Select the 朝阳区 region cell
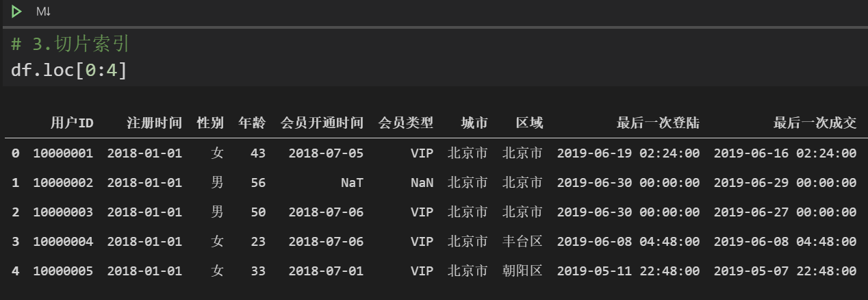This screenshot has height=300, width=868. pyautogui.click(x=522, y=271)
